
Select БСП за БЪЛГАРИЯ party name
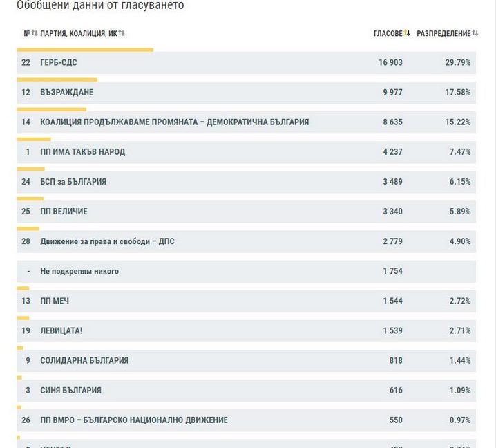pyautogui.click(x=73, y=182)
